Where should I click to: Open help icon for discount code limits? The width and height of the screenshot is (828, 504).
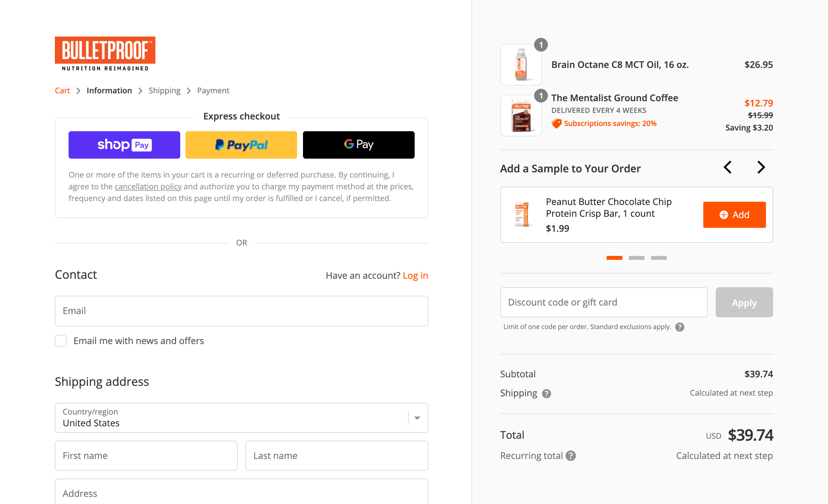tap(679, 327)
